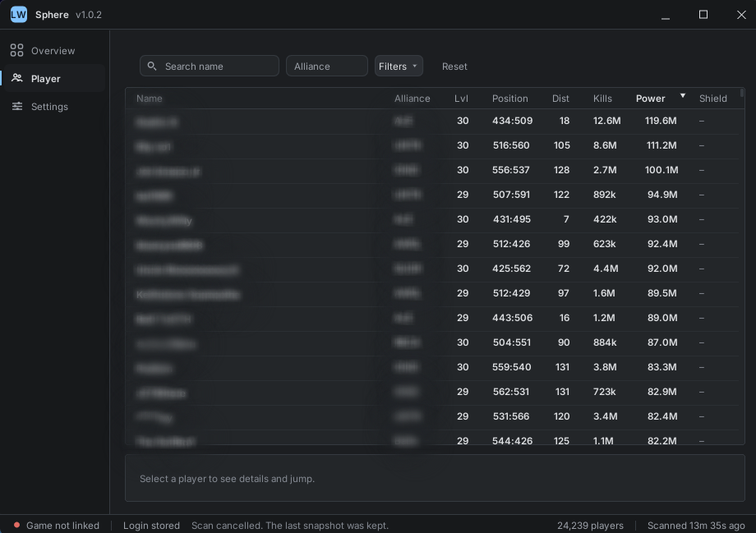Click the player table vertical scrollbar
Screen dimensions: 756x533
click(x=741, y=93)
